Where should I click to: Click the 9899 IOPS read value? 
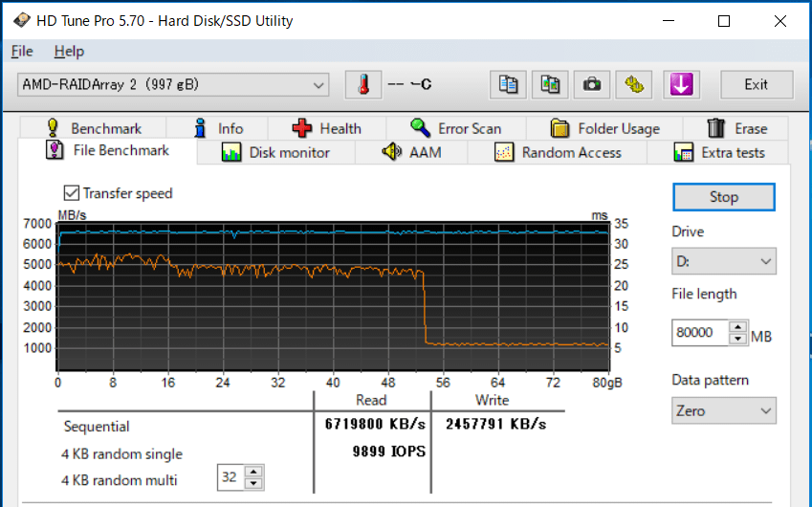tap(389, 452)
